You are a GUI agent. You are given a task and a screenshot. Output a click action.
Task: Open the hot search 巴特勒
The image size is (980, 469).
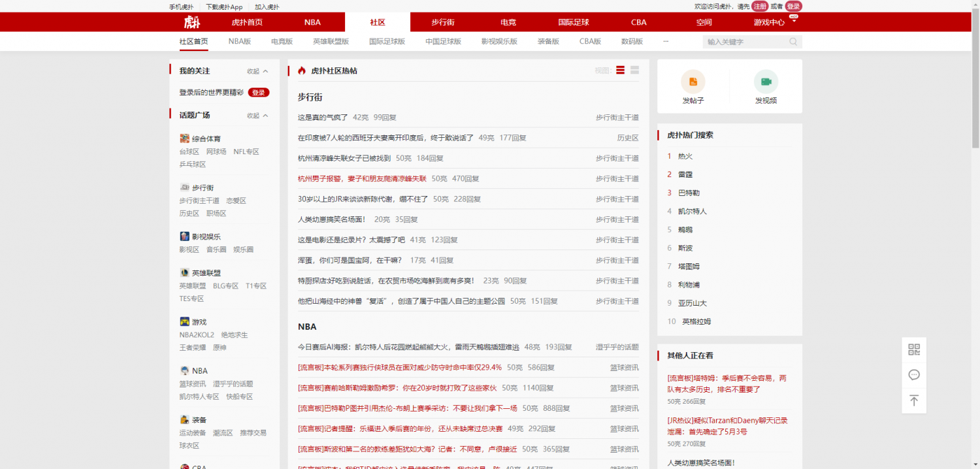coord(689,193)
